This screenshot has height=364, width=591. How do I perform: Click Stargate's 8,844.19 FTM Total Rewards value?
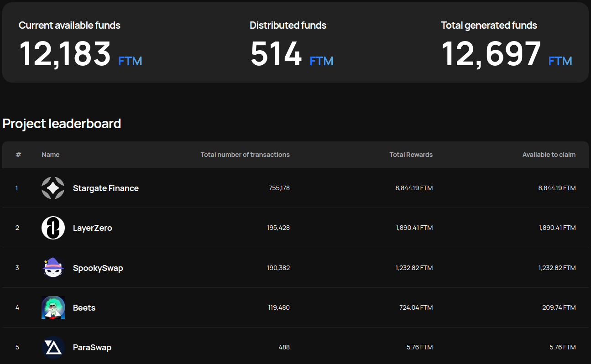414,188
